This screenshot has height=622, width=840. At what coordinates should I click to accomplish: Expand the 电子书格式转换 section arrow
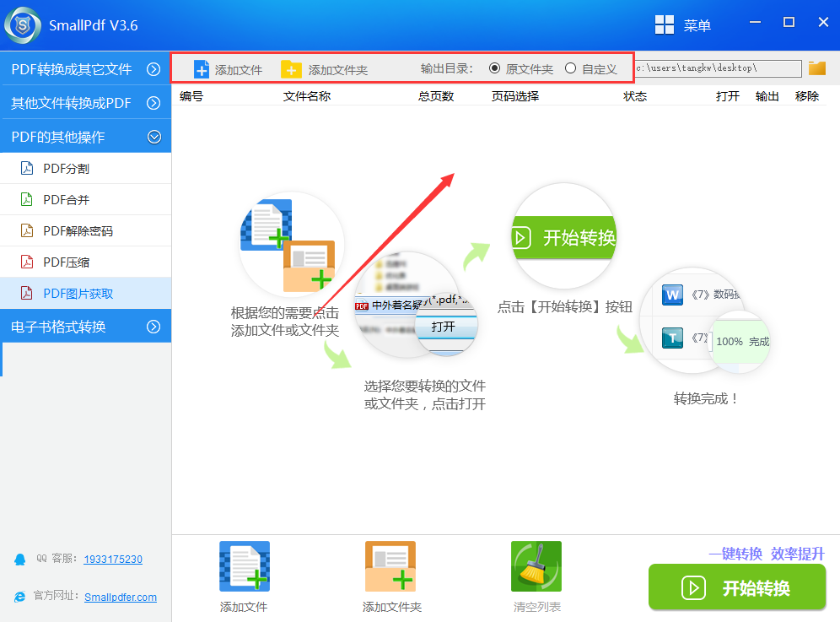153,327
